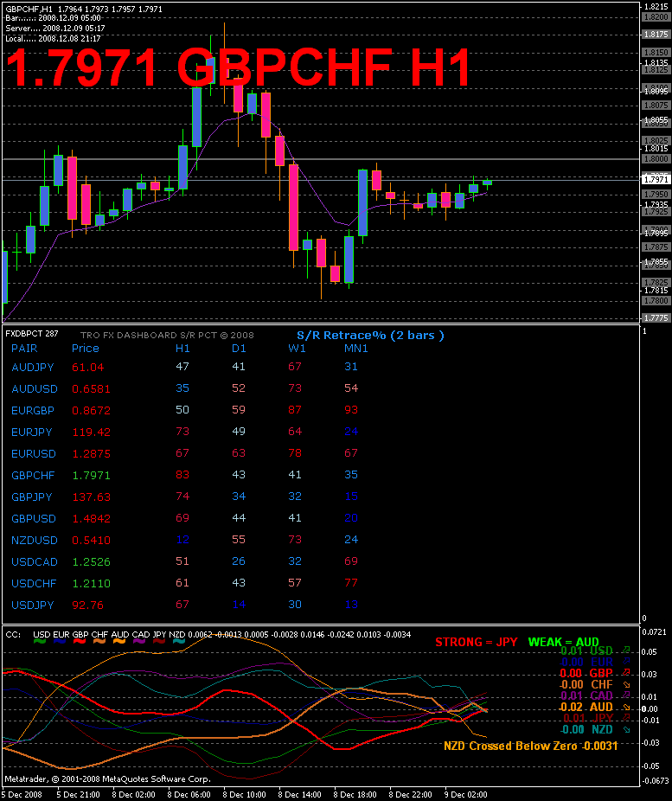Click the EURGBP price 0.8672
The image size is (672, 801).
click(92, 411)
